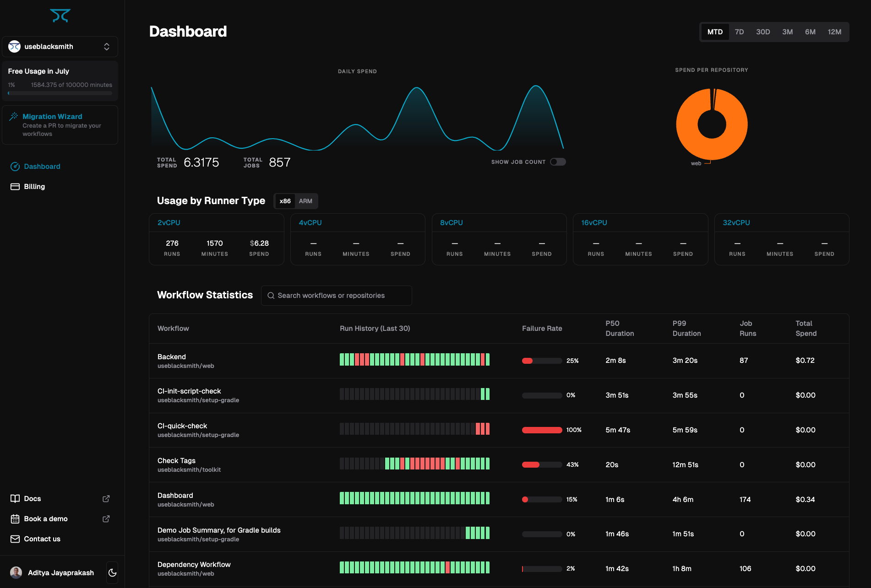
Task: Click the Migration Wizard wand icon
Action: (x=14, y=116)
